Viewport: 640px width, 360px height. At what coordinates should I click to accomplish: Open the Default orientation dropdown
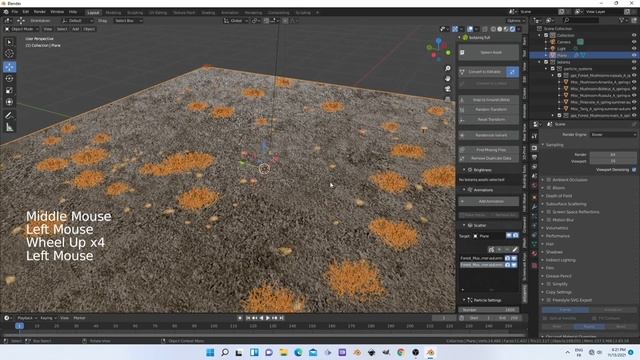click(77, 20)
